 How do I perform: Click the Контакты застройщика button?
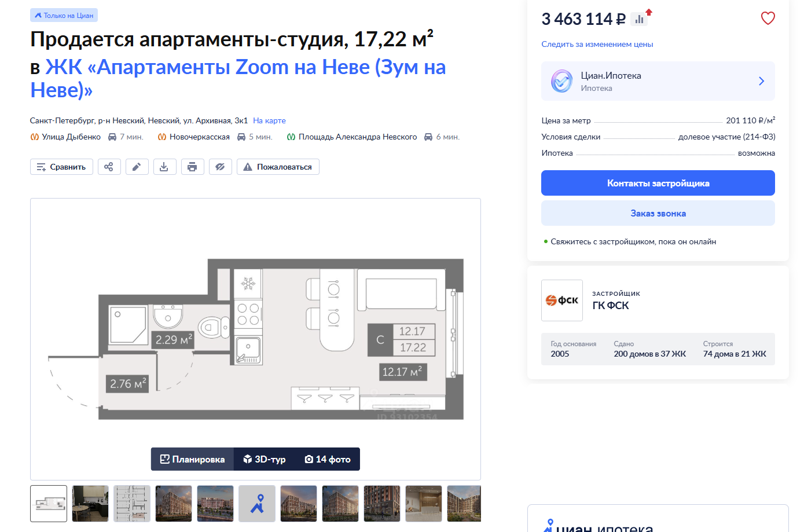click(x=658, y=183)
